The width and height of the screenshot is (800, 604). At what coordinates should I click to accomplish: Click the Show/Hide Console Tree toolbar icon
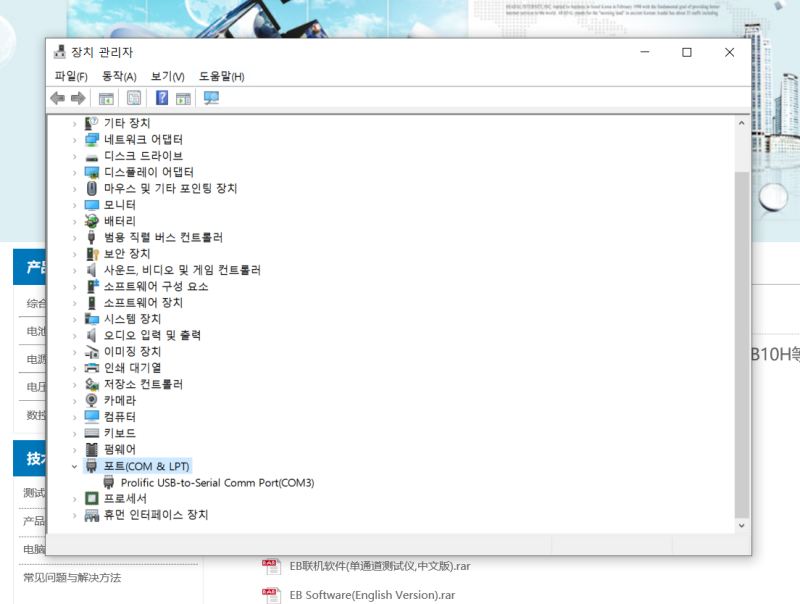click(x=106, y=97)
